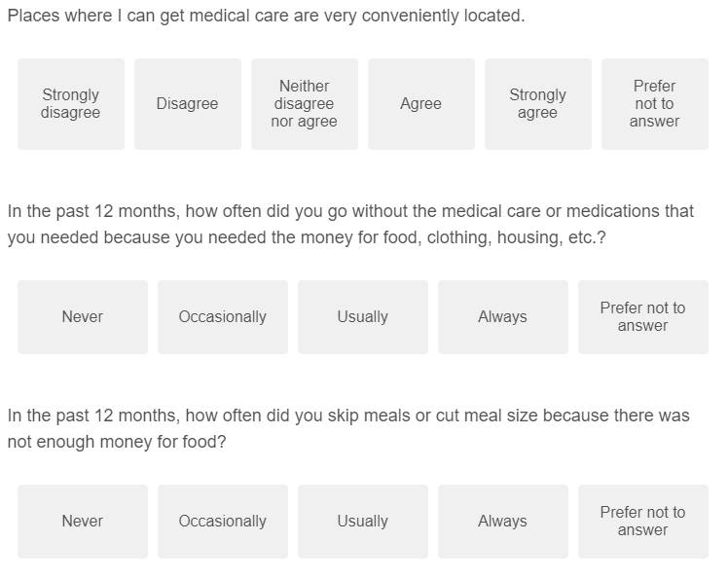
Task: Answer 'Never' for going without medical care
Action: pyautogui.click(x=83, y=317)
